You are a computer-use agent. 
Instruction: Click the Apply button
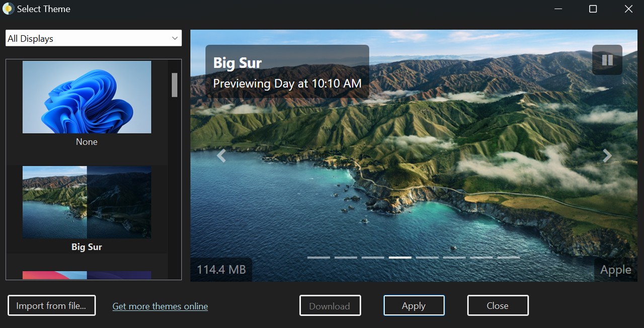tap(414, 306)
